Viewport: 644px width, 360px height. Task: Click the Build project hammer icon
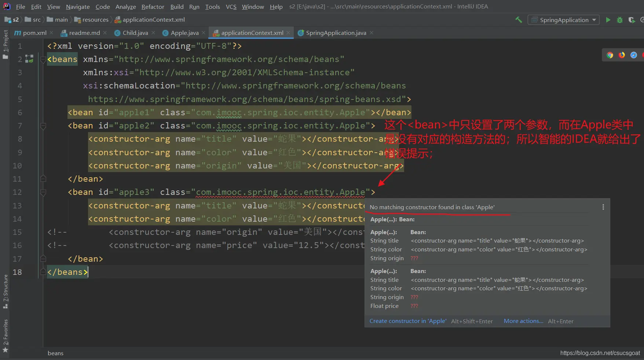519,20
